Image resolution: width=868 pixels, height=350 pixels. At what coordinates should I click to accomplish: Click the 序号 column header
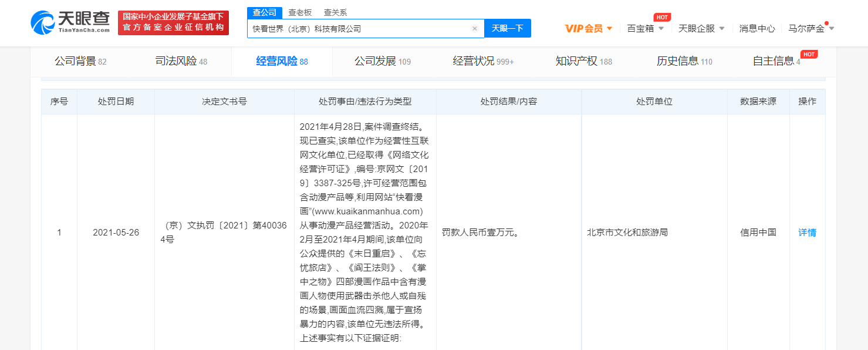pos(59,102)
